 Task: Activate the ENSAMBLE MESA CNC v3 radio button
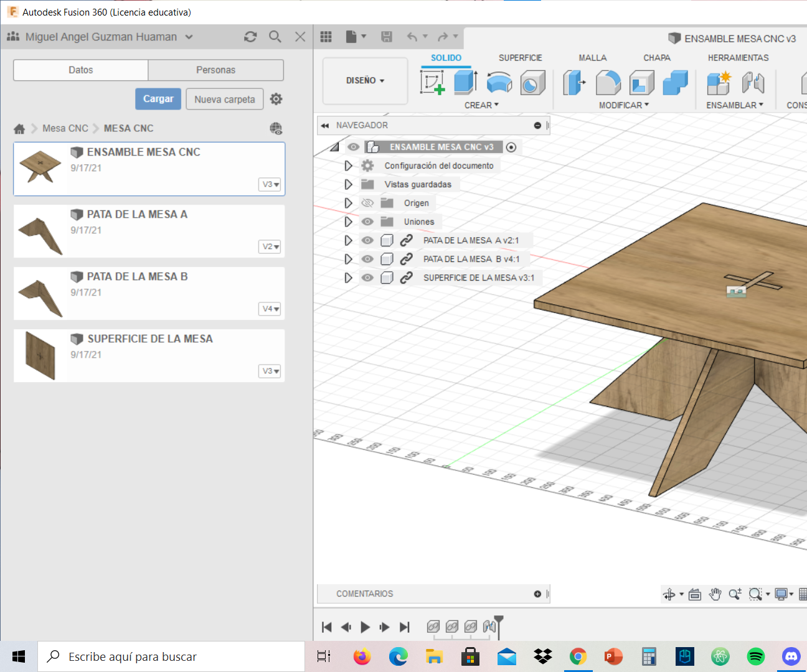511,147
